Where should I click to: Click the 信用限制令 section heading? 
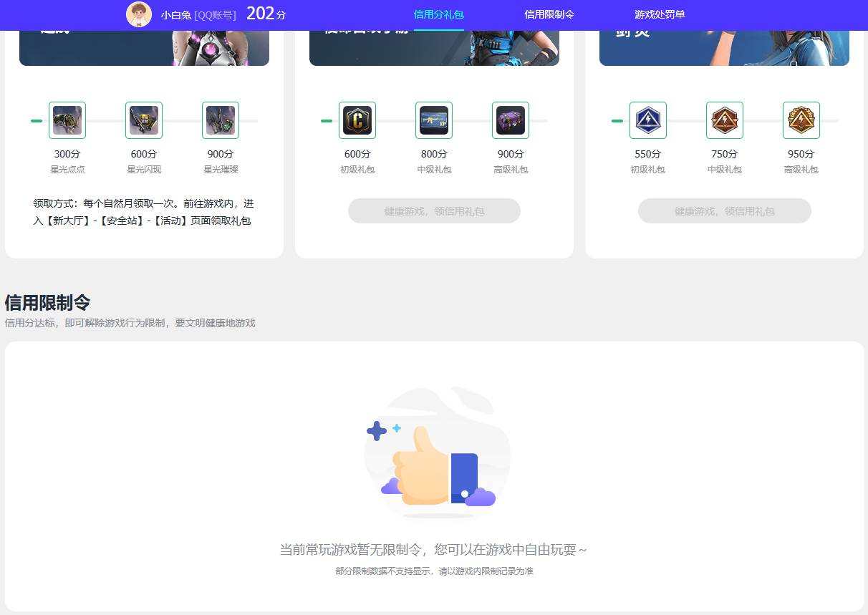point(47,302)
